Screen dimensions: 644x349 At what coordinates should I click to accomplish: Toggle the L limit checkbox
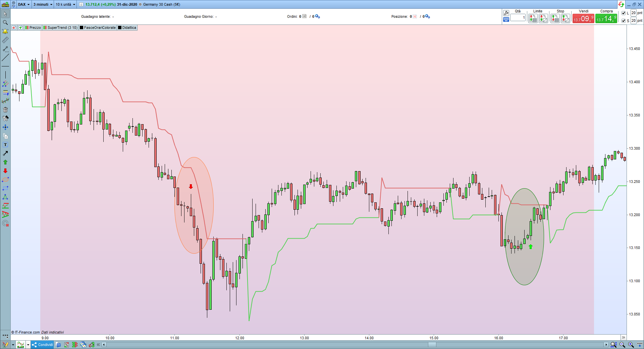pos(624,13)
